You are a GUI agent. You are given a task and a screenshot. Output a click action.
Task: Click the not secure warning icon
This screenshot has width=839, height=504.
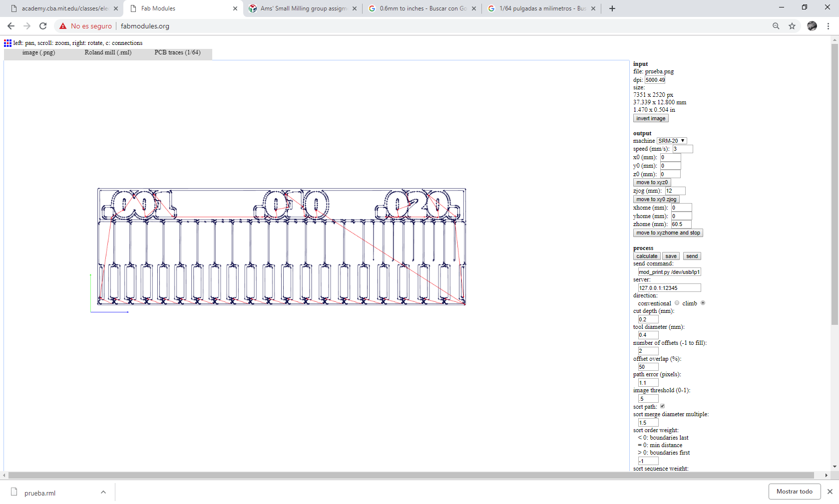(x=63, y=26)
